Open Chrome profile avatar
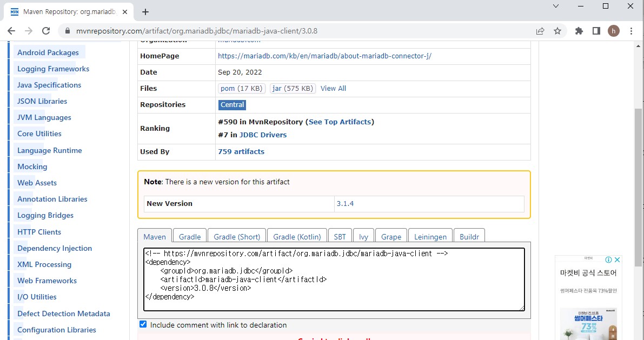Image resolution: width=644 pixels, height=340 pixels. 614,31
